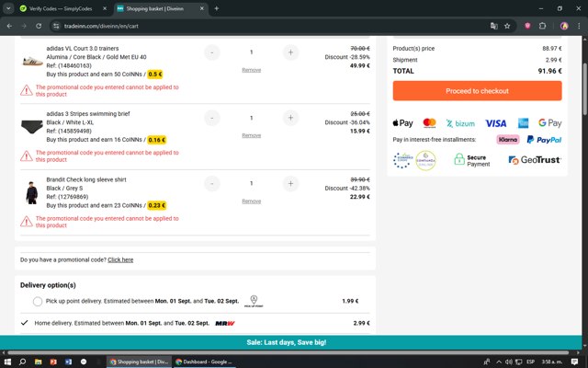Open promotional code 'Click here' link
This screenshot has width=588, height=368.
pos(120,259)
